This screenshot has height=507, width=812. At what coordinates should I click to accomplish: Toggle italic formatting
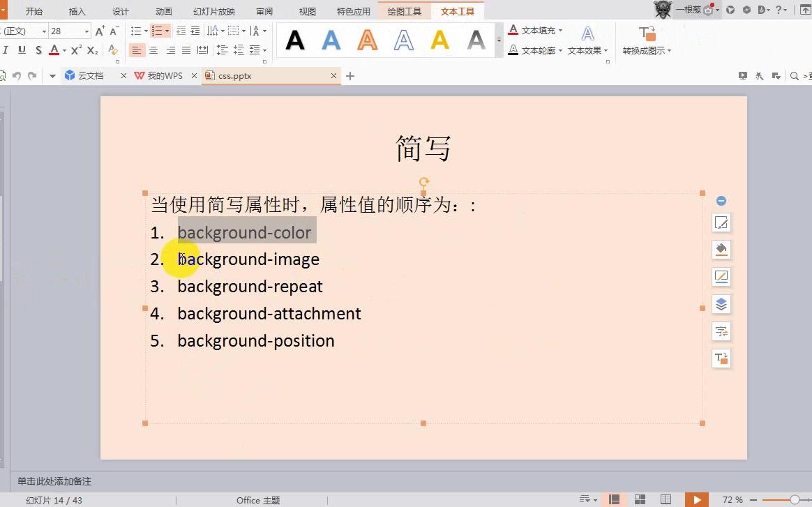(x=6, y=50)
